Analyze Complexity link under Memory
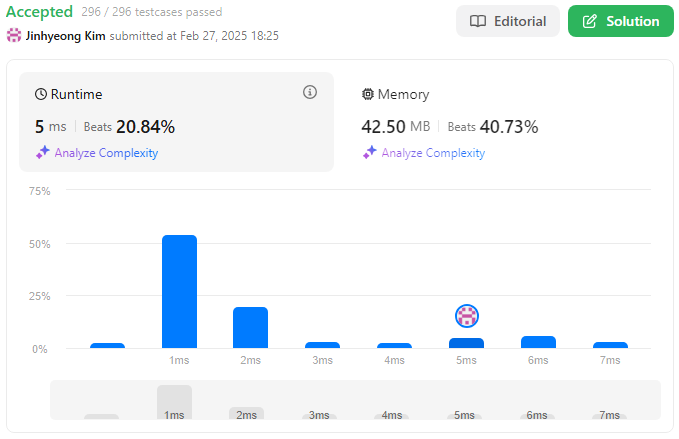This screenshot has height=439, width=679. (x=433, y=153)
